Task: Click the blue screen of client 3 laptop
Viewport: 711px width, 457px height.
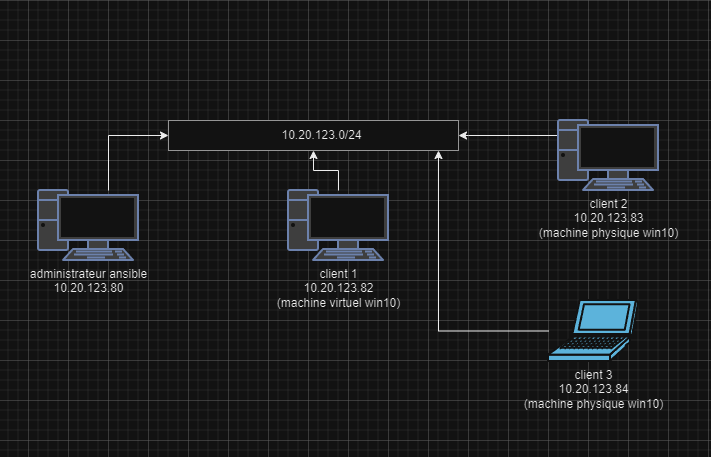Action: point(603,317)
